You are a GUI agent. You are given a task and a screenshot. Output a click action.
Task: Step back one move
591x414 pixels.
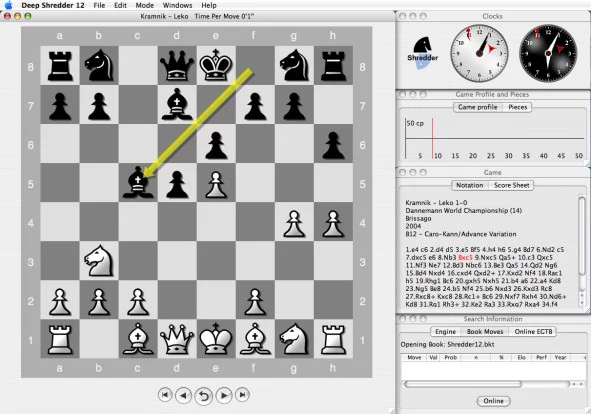click(184, 396)
